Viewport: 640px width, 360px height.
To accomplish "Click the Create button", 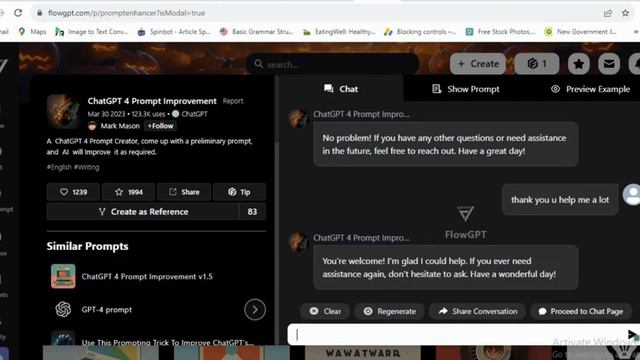I will coord(478,64).
